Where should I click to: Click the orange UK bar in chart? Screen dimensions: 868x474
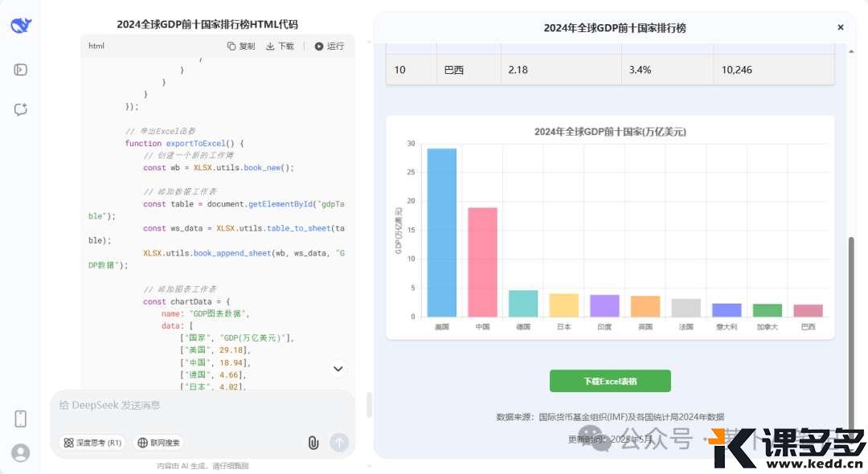(x=645, y=306)
